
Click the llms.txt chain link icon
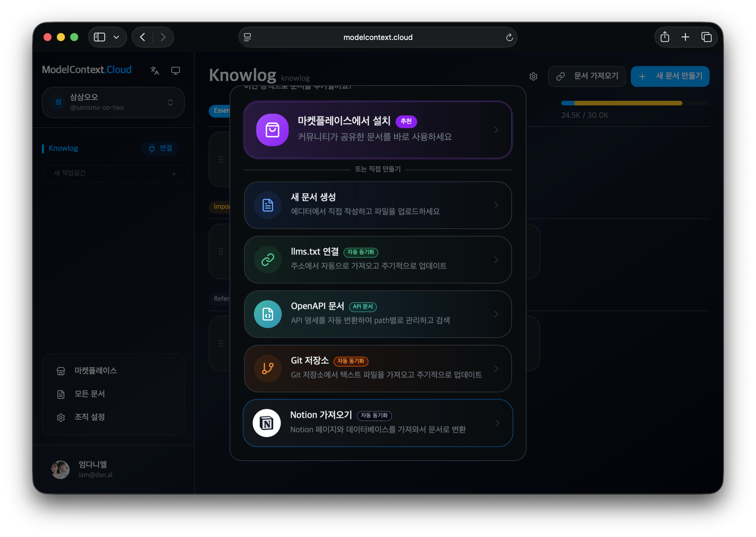[268, 259]
